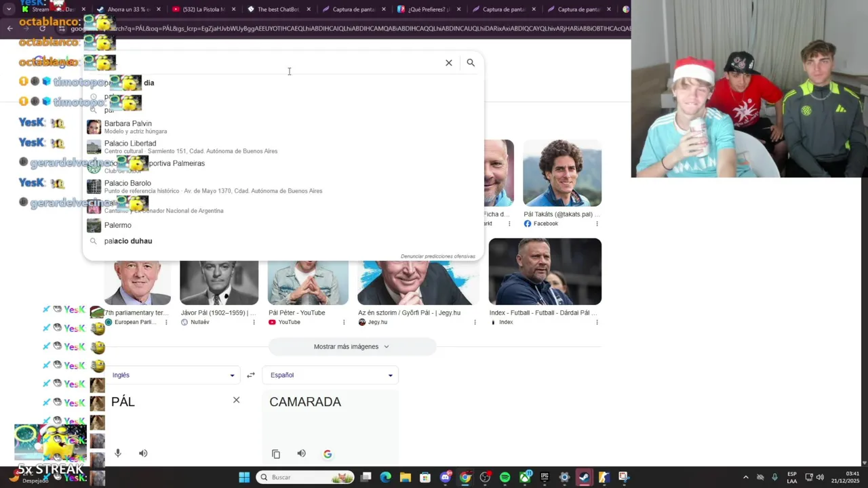The width and height of the screenshot is (868, 488).
Task: Open Microsoft Edge from the taskbar
Action: click(x=386, y=477)
